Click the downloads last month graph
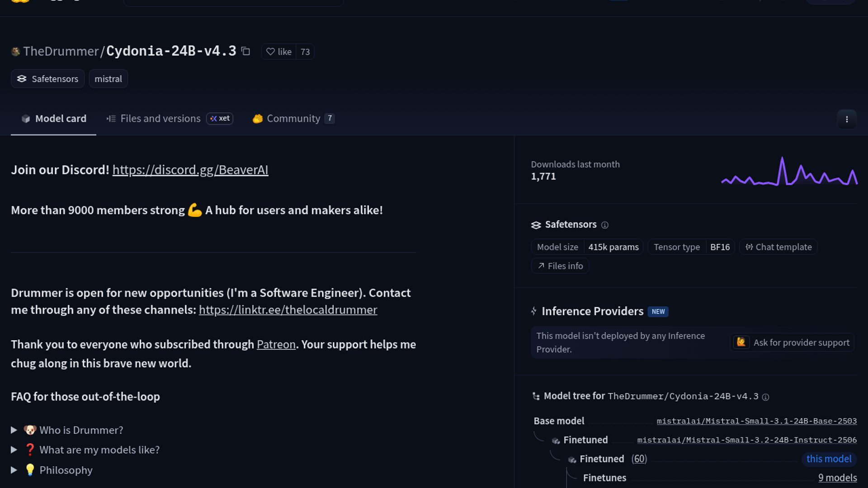This screenshot has height=488, width=868. point(789,172)
